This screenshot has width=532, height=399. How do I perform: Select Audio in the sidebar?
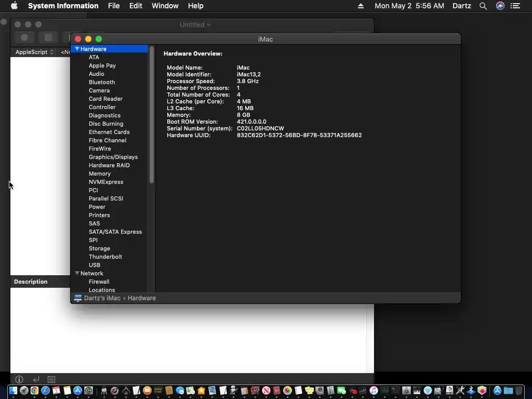pos(96,74)
